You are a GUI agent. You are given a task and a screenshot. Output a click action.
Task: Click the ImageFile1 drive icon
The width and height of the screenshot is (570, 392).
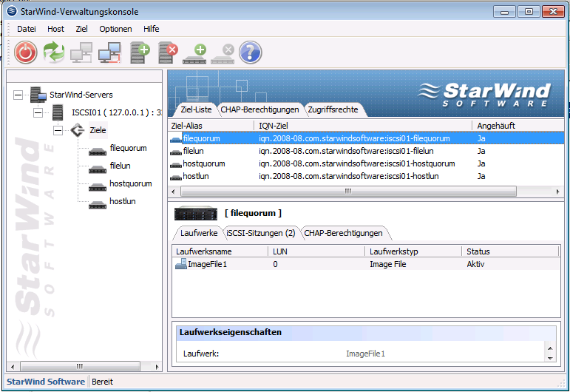(181, 264)
